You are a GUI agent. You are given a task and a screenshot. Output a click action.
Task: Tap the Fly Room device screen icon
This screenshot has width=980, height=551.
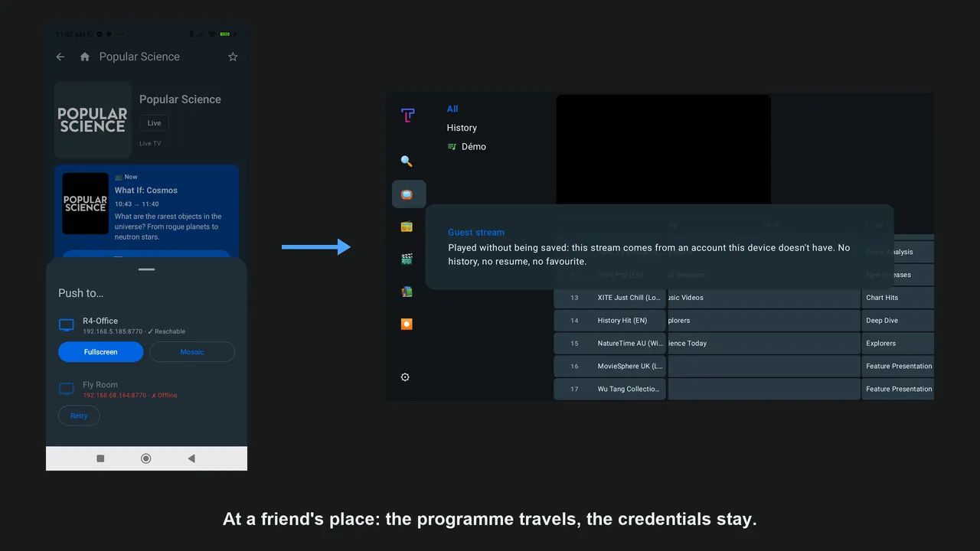67,389
